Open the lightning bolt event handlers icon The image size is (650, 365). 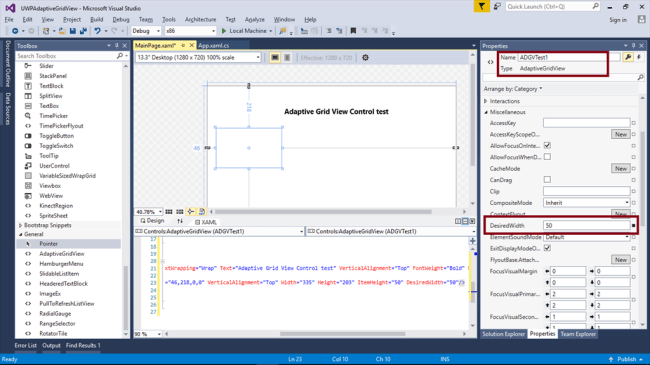pyautogui.click(x=639, y=57)
